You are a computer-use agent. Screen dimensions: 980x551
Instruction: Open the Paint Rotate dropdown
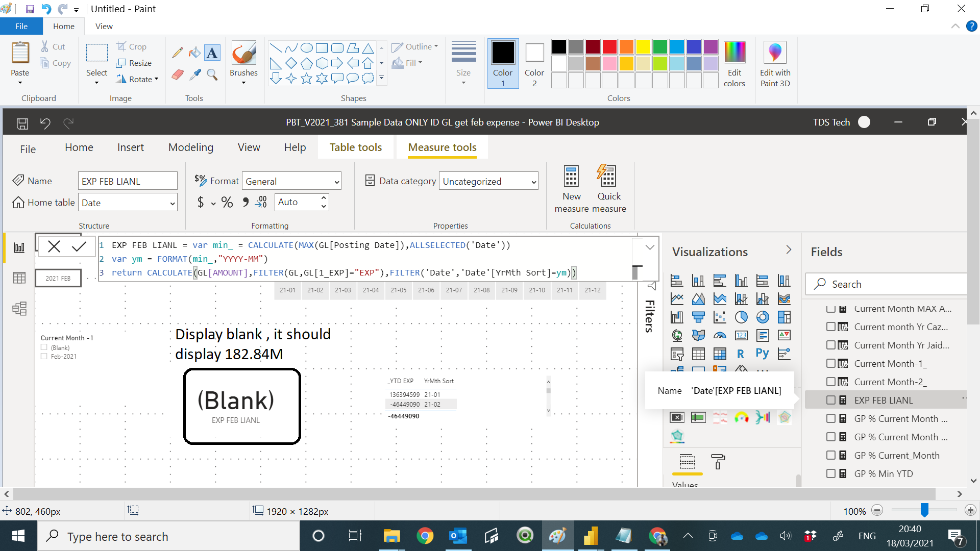[138, 79]
